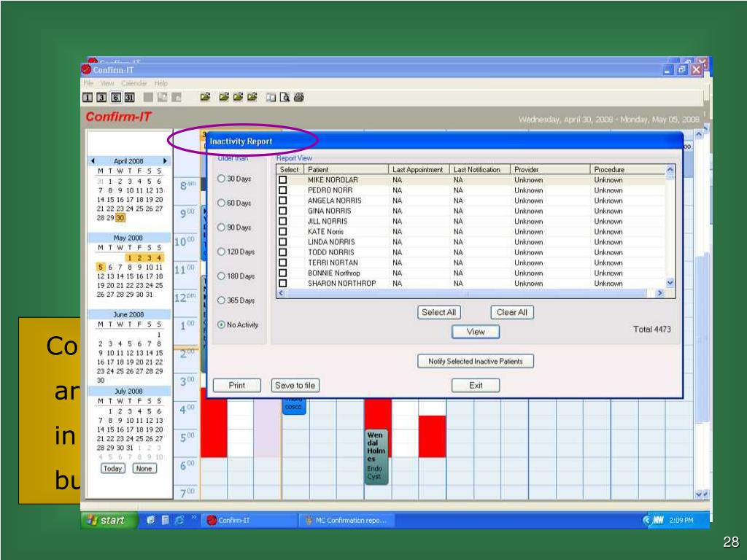
Task: Switch to MC Confirmation report taskbar item
Action: coord(347,520)
